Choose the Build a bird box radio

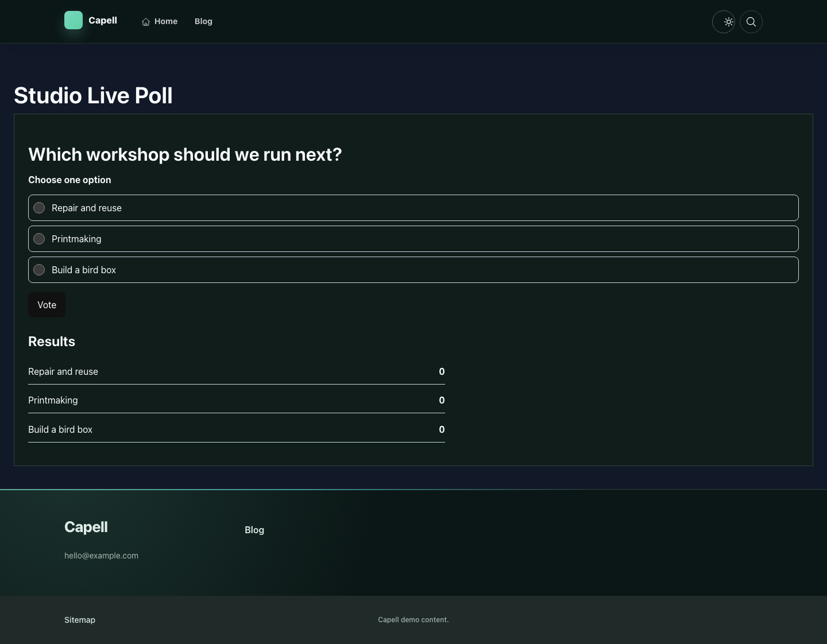point(39,270)
